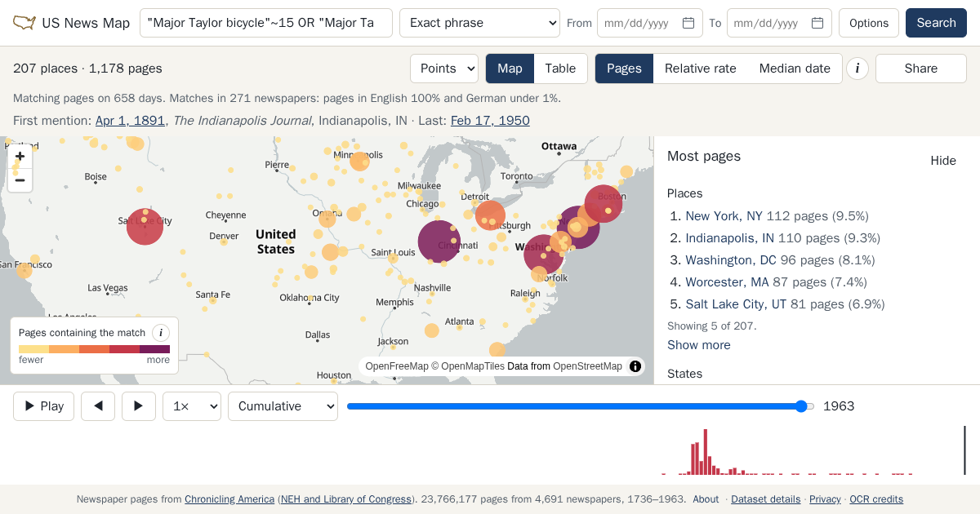Expand places list with Show more

pos(699,345)
